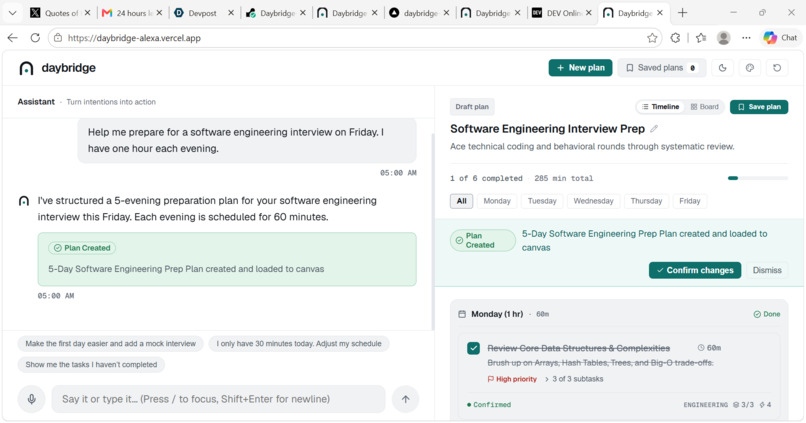Image resolution: width=806 pixels, height=423 pixels.
Task: Click the 3/3 subtasks layers indicator
Action: point(743,404)
